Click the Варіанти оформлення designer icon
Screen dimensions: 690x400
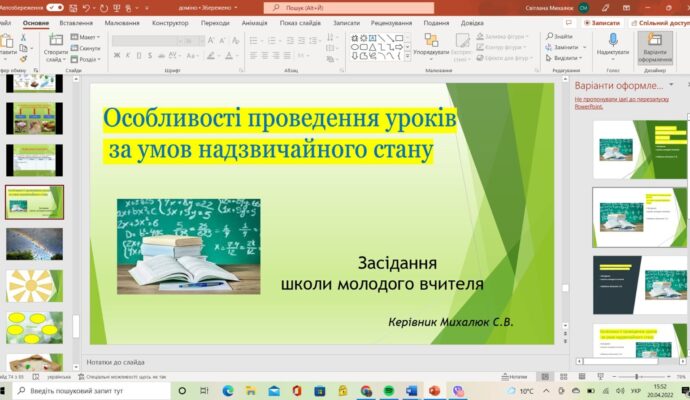click(655, 48)
